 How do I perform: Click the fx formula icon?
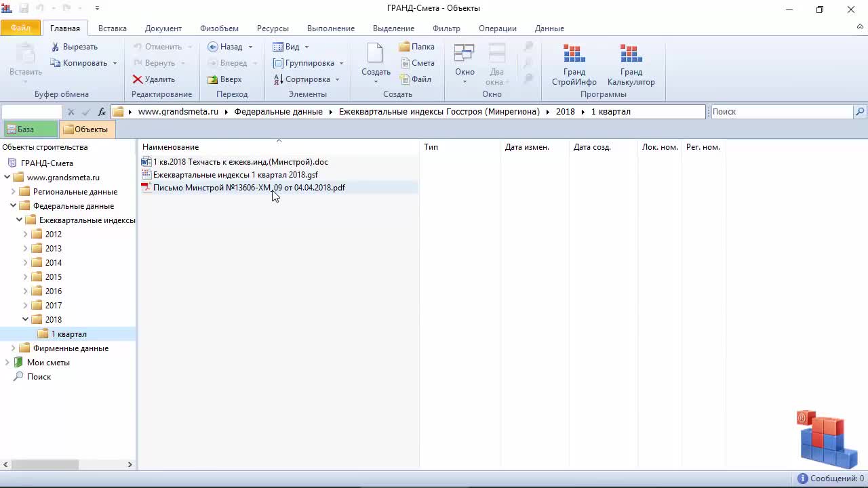pos(102,112)
